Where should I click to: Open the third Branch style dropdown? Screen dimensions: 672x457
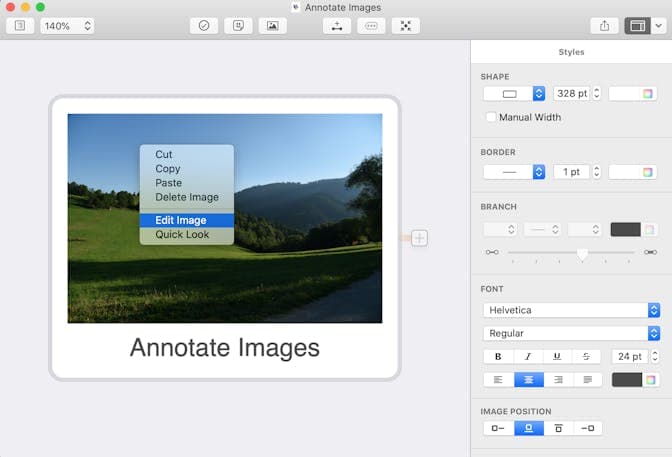coord(584,229)
